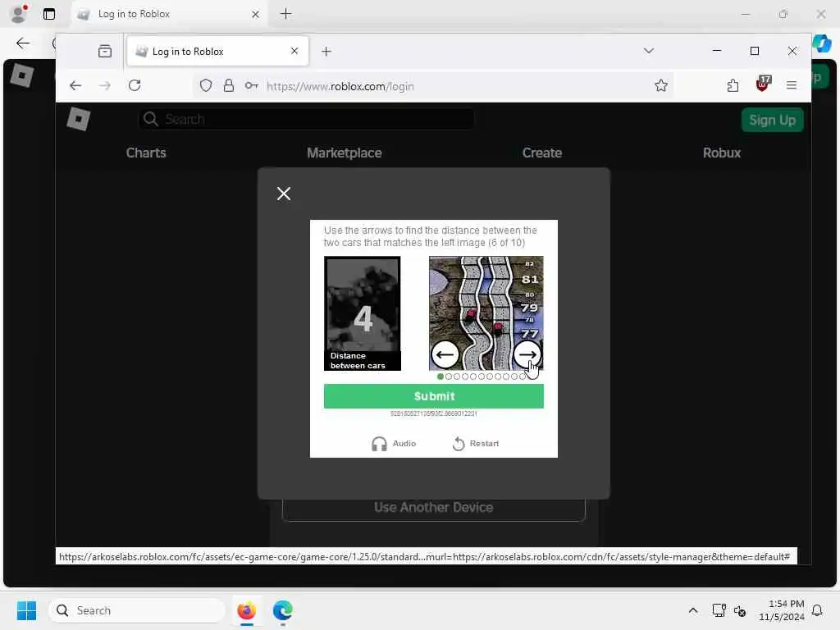This screenshot has width=840, height=630.
Task: Click the Firefox address bar URL
Action: [x=340, y=86]
